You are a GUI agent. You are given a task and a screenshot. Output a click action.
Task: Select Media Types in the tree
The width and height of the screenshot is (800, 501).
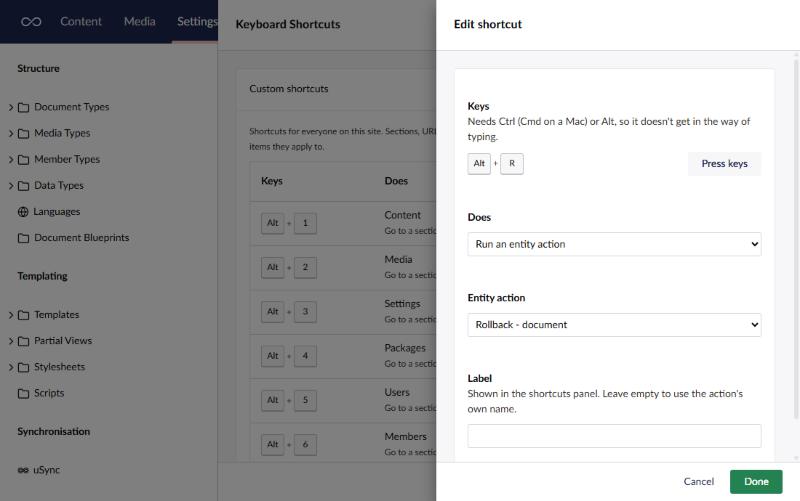point(62,133)
